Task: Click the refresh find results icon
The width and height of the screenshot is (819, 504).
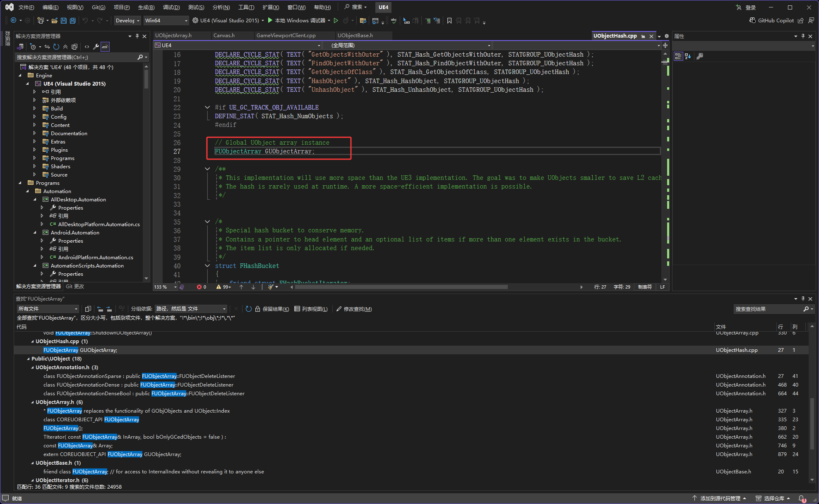Action: (x=248, y=309)
